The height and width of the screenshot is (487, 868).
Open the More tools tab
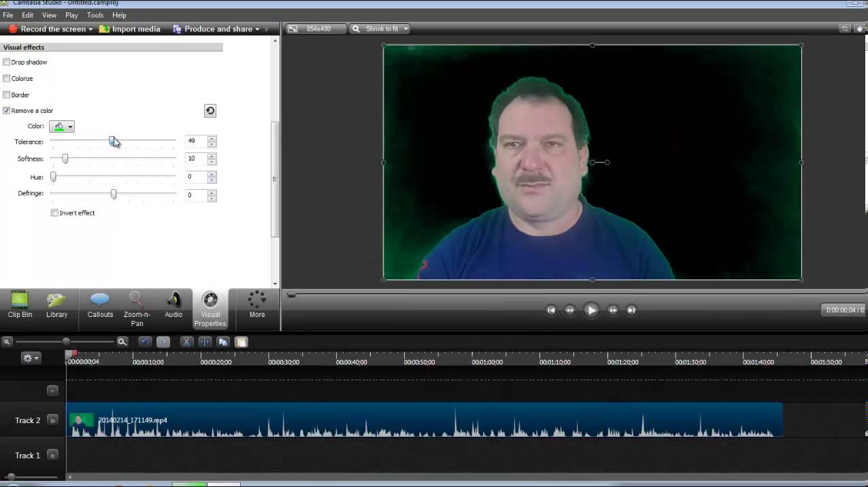257,304
